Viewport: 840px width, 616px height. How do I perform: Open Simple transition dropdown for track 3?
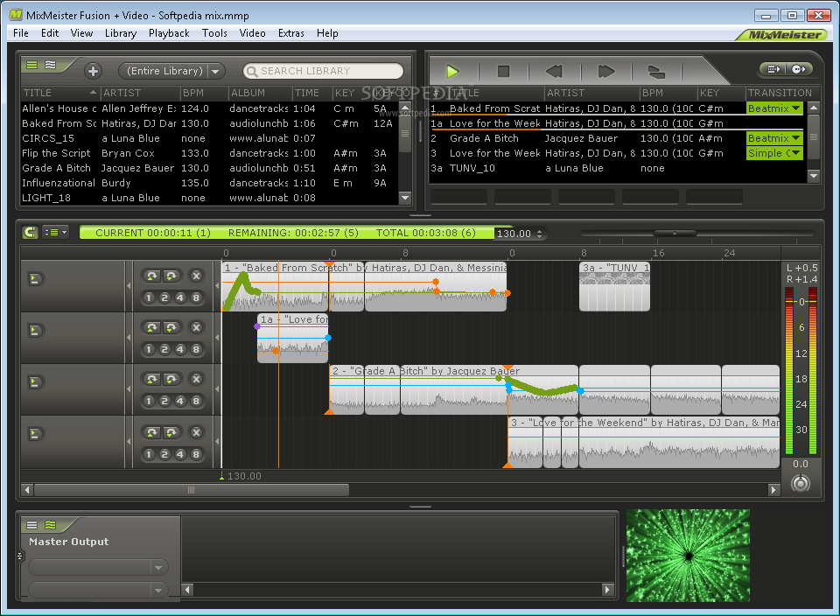point(774,153)
